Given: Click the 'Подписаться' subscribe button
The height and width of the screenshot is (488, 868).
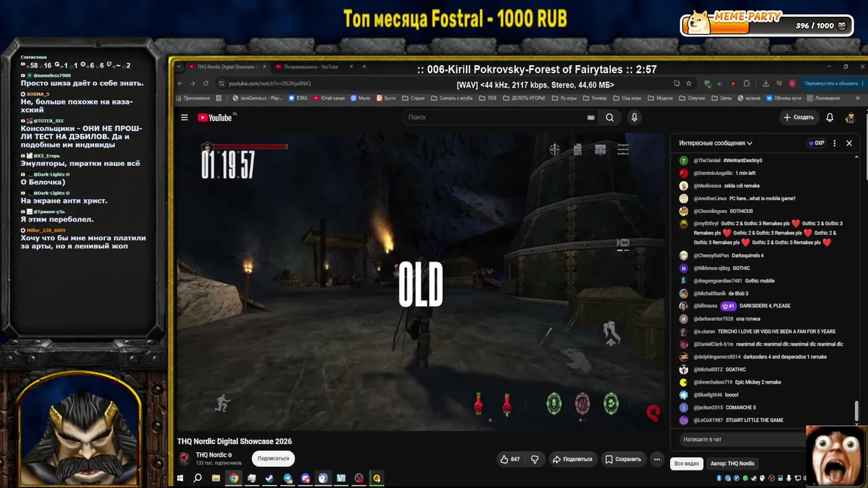Looking at the screenshot, I should point(273,458).
